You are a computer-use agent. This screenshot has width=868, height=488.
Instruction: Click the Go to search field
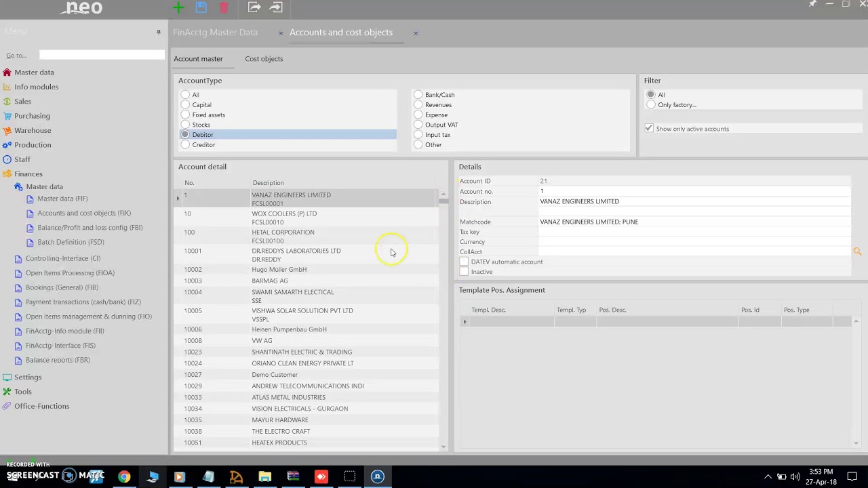102,55
